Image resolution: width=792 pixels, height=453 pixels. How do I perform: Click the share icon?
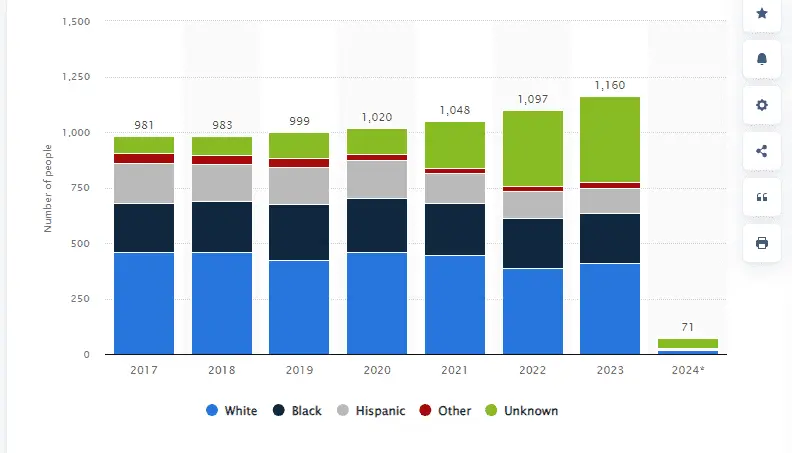click(x=762, y=151)
